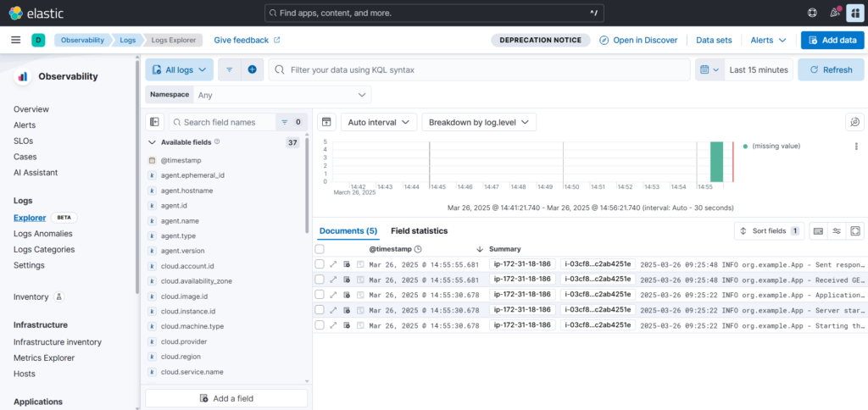Viewport: 868px width, 410px height.
Task: Click the filter menu icon beside All logs
Action: (230, 69)
